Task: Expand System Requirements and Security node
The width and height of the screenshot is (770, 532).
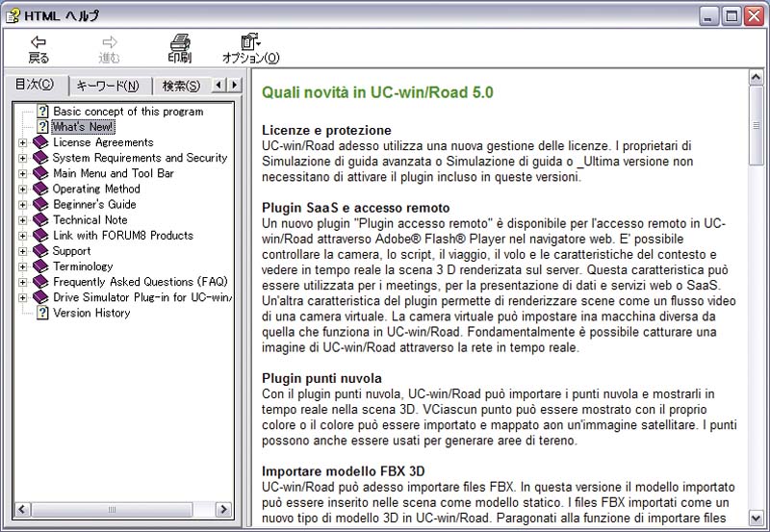Action: click(x=22, y=158)
